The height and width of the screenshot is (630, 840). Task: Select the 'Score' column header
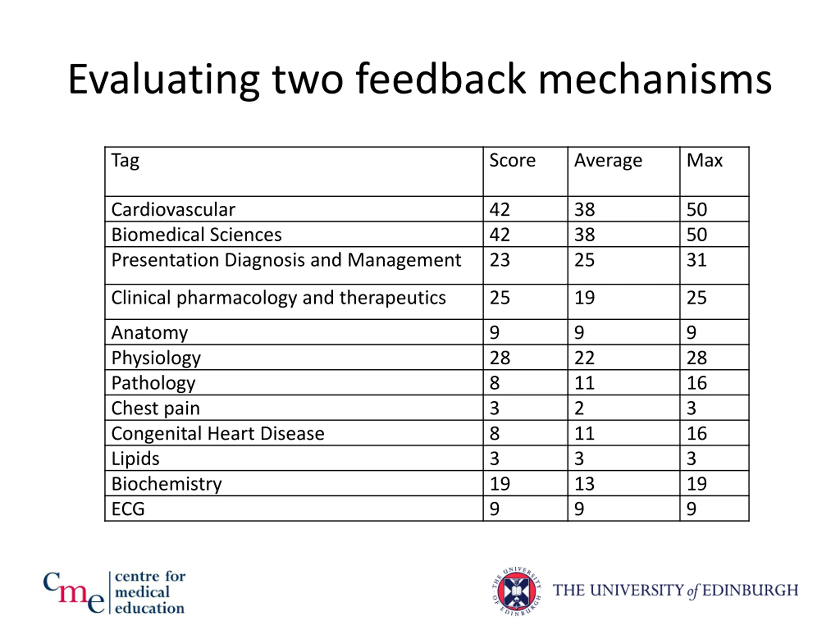click(512, 161)
